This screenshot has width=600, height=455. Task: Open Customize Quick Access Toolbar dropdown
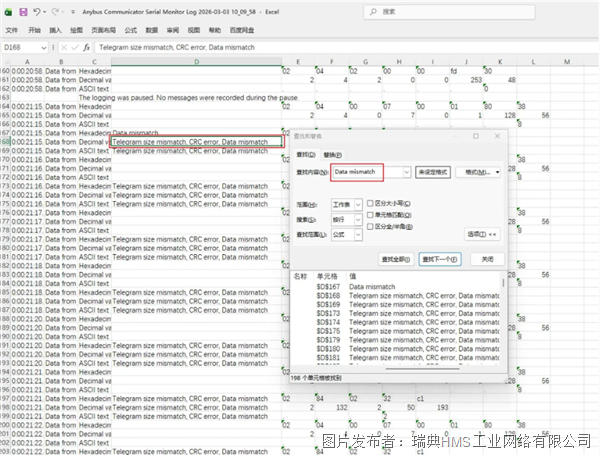point(73,12)
